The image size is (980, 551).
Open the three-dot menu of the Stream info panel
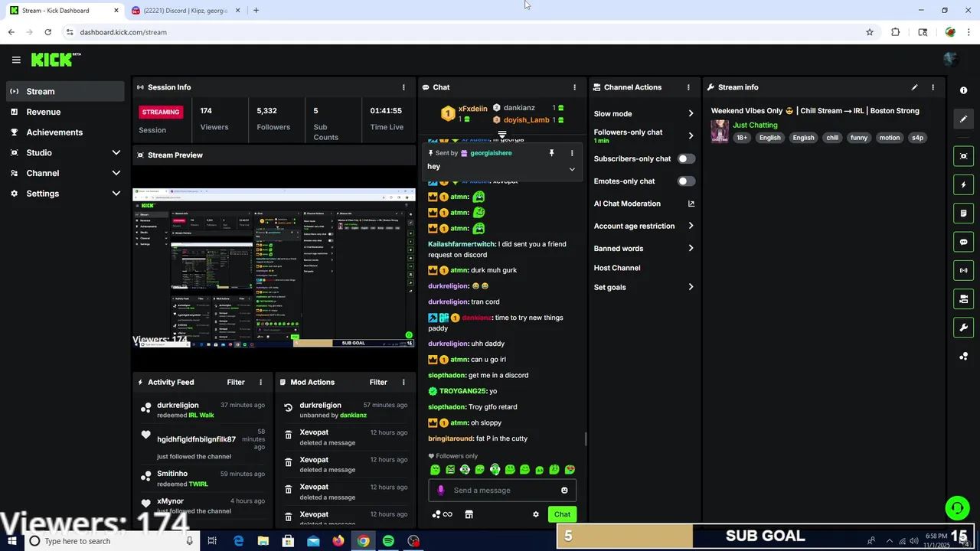click(x=933, y=87)
